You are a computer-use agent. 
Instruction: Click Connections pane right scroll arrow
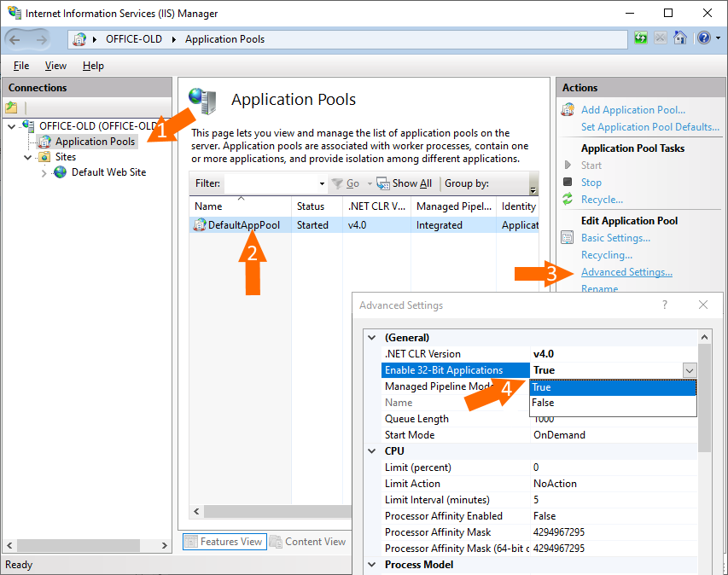165,545
